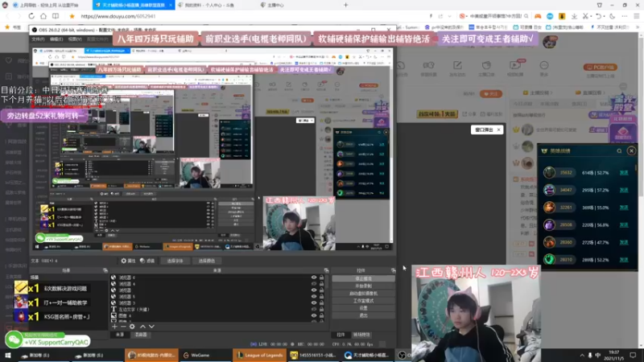The height and width of the screenshot is (362, 644).
Task: Open the browser downloads arrow icon
Action: coord(574,16)
